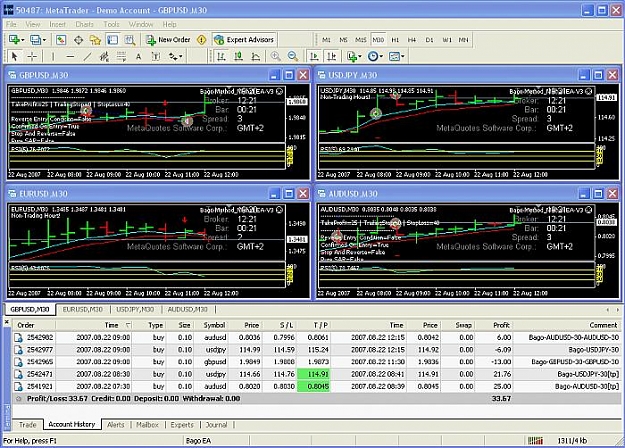Open the Tools menu
The height and width of the screenshot is (448, 625).
(111, 24)
